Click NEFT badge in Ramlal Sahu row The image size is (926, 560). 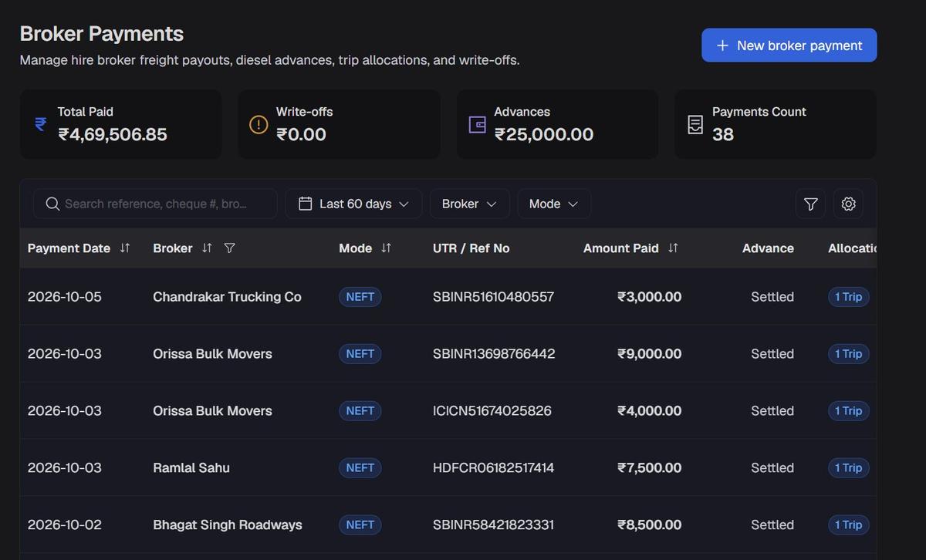pyautogui.click(x=360, y=468)
